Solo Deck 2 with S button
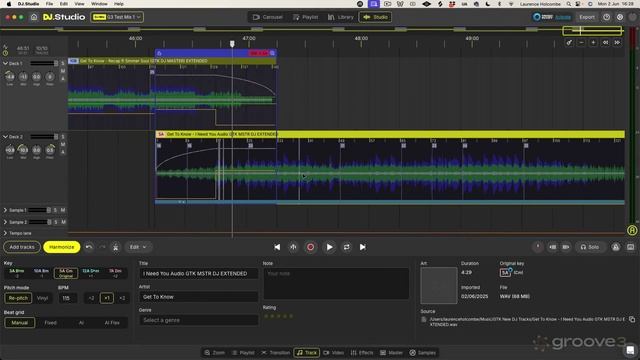 pyautogui.click(x=62, y=137)
